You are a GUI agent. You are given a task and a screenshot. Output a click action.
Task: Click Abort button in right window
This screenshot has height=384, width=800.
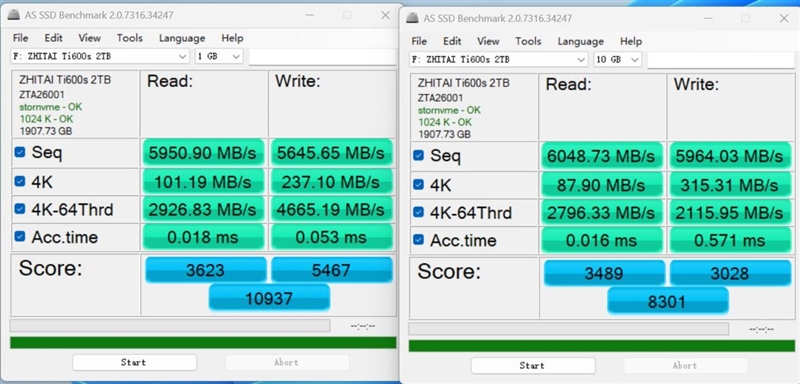point(686,366)
